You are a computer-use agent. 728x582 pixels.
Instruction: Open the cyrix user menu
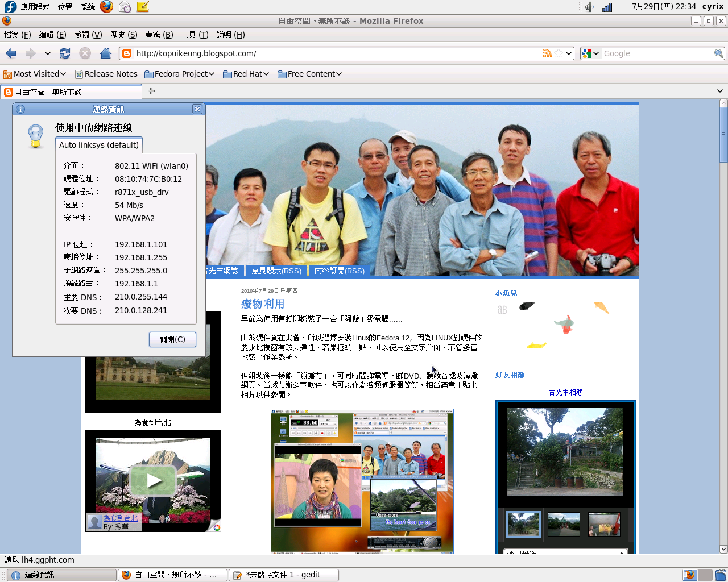[713, 7]
